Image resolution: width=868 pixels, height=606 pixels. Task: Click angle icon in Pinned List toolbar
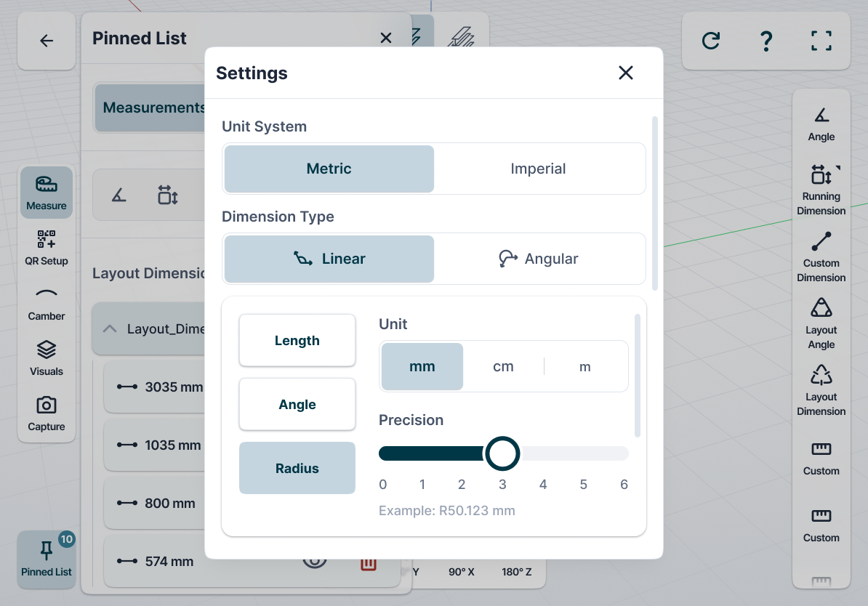(119, 195)
